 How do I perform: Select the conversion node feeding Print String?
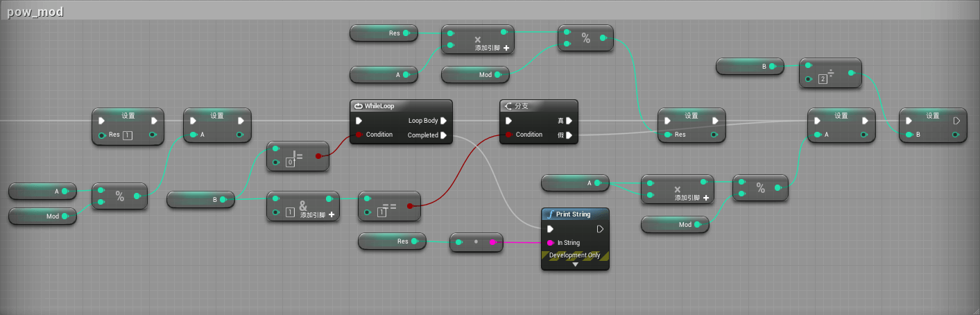476,242
